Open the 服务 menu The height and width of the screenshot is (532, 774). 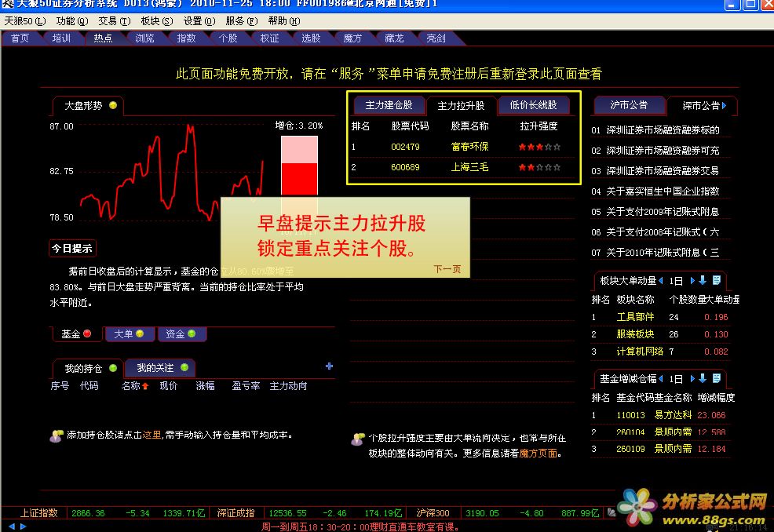[242, 21]
